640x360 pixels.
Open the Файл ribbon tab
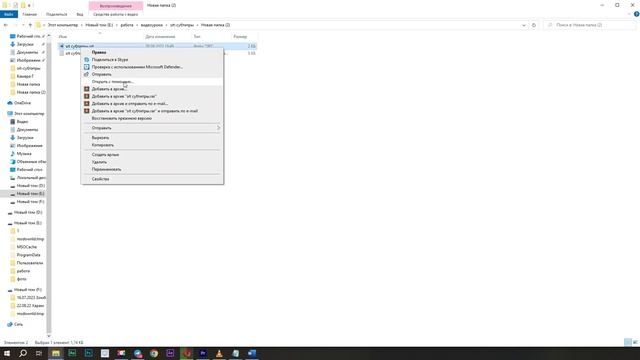point(9,14)
